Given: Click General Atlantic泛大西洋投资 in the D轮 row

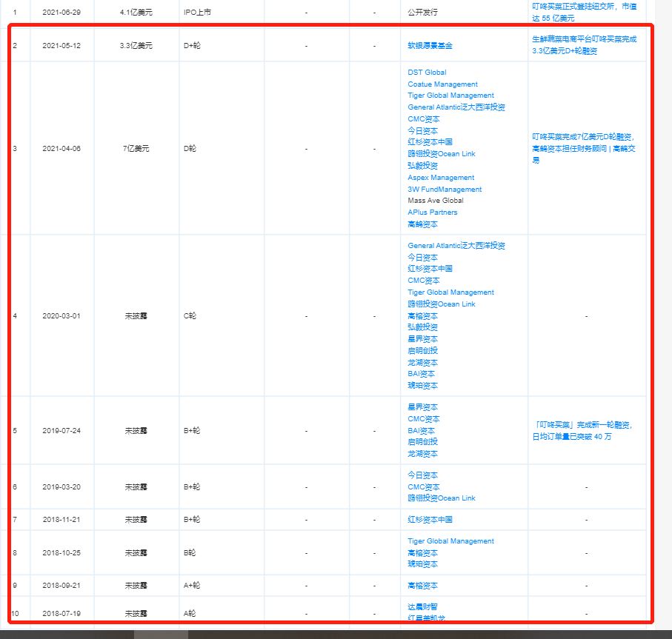Looking at the screenshot, I should pos(456,107).
